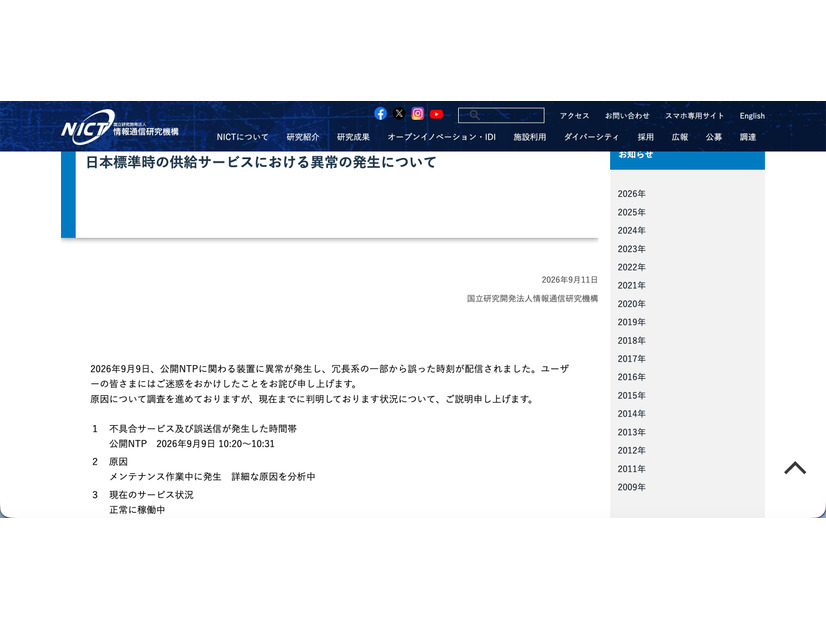Select 2026年 in the news archive
The image size is (826, 620).
[631, 194]
